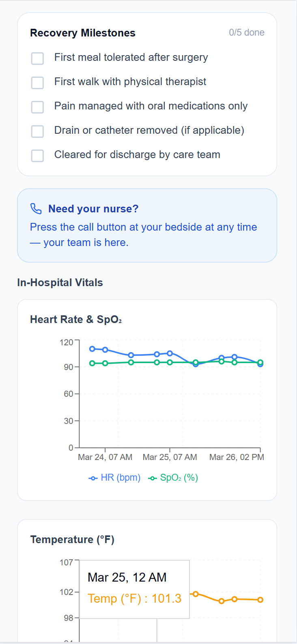
Task: Click the phone icon in the nurse banner
Action: coord(37,208)
